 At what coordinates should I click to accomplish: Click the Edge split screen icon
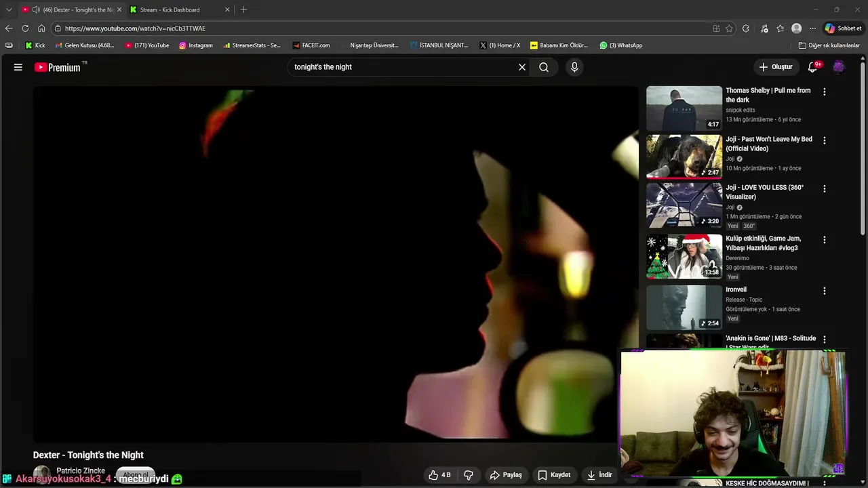[x=716, y=28]
